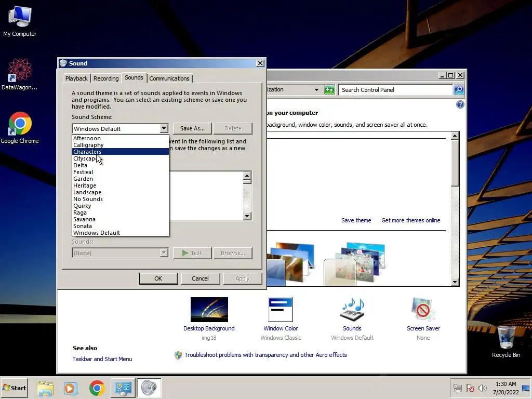Open the address bar dropdown arrow in Control Panel
The height and width of the screenshot is (399, 532).
[x=316, y=90]
